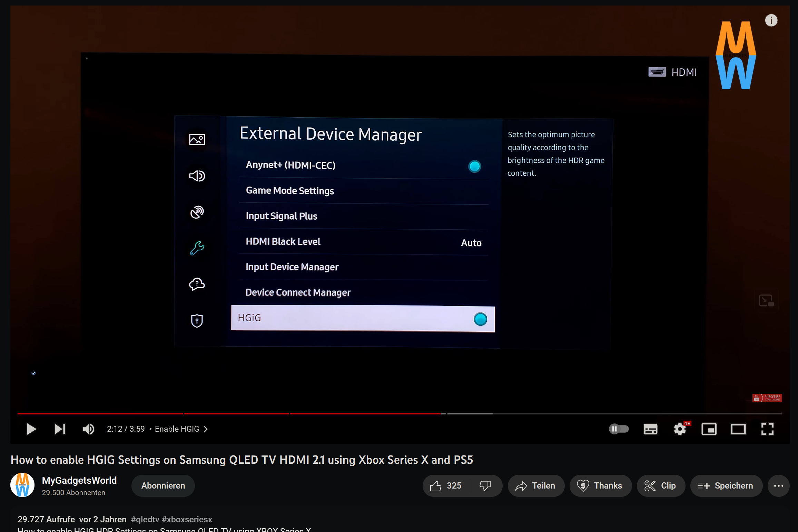Open the more actions menu with three dots
This screenshot has height=532, width=798.
click(x=778, y=485)
